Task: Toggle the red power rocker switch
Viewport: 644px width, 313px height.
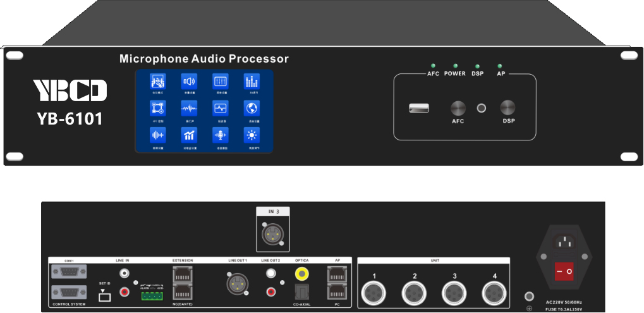Action: [564, 271]
